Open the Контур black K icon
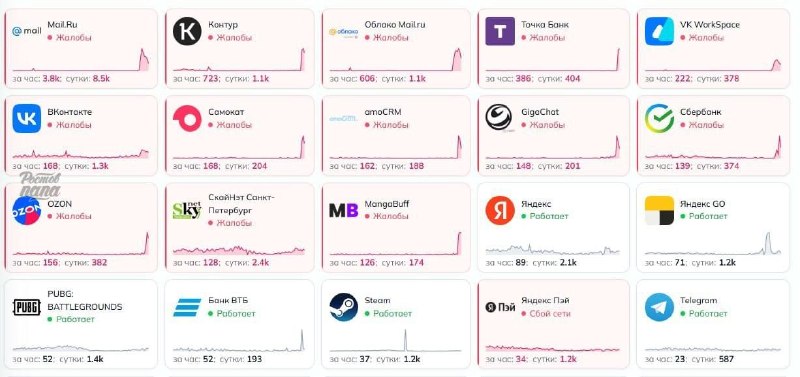 click(x=187, y=31)
